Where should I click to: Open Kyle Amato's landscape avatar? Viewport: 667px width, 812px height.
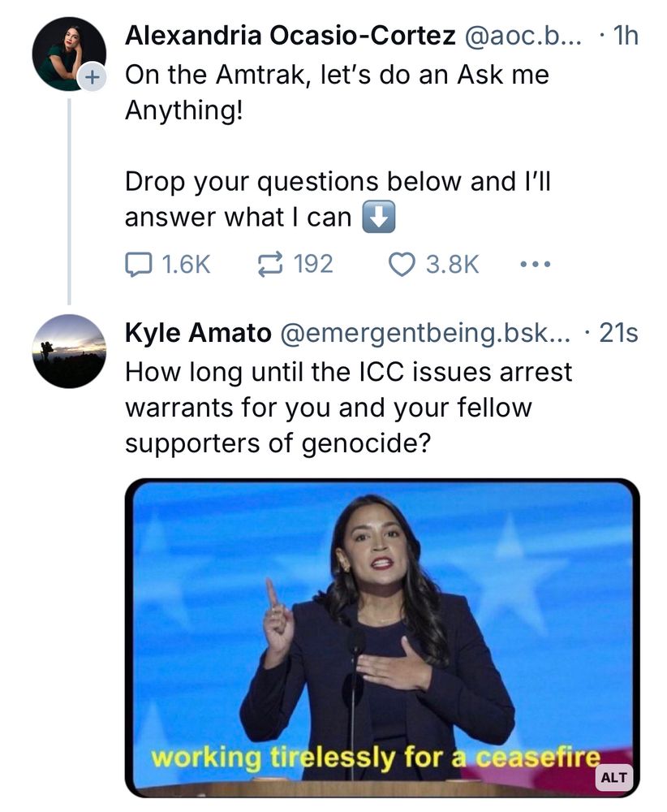(x=69, y=351)
